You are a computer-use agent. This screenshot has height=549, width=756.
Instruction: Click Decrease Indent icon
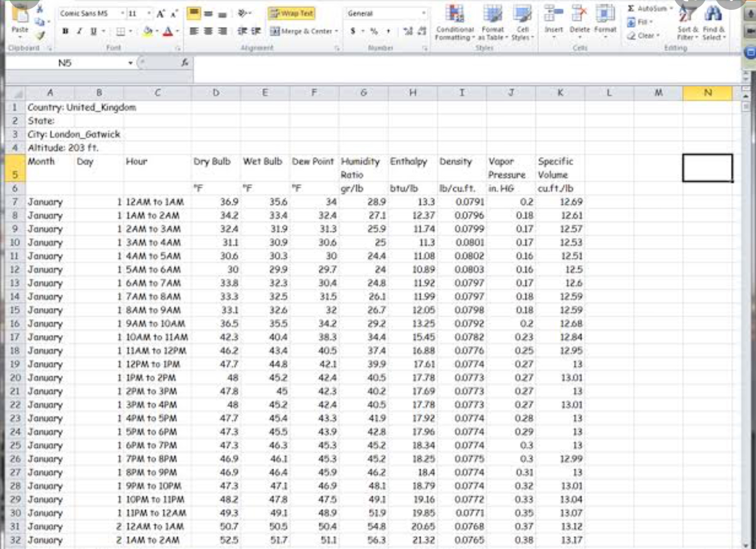[242, 31]
